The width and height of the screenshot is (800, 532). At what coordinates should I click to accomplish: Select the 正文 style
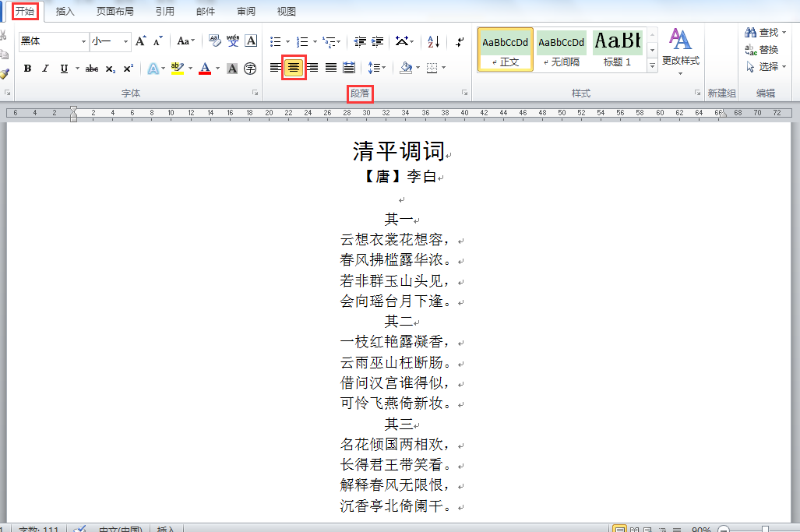click(x=505, y=50)
